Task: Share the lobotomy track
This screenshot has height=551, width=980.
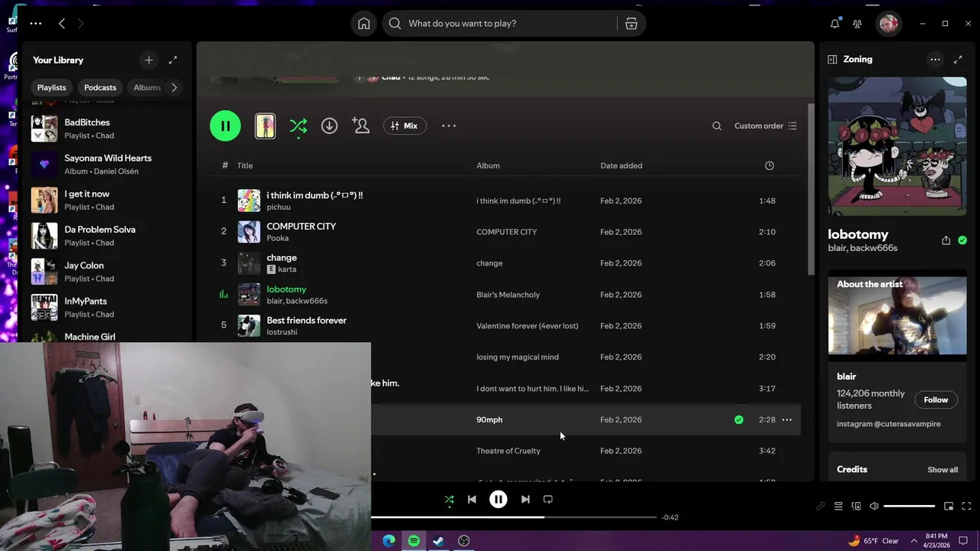Action: tap(946, 240)
